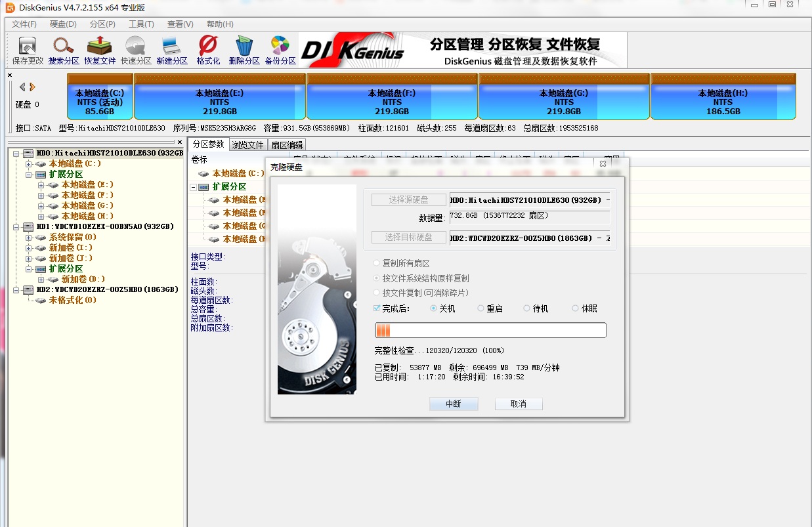
Task: Select the 本地磁盘(E:) block in disk map
Action: [x=220, y=96]
